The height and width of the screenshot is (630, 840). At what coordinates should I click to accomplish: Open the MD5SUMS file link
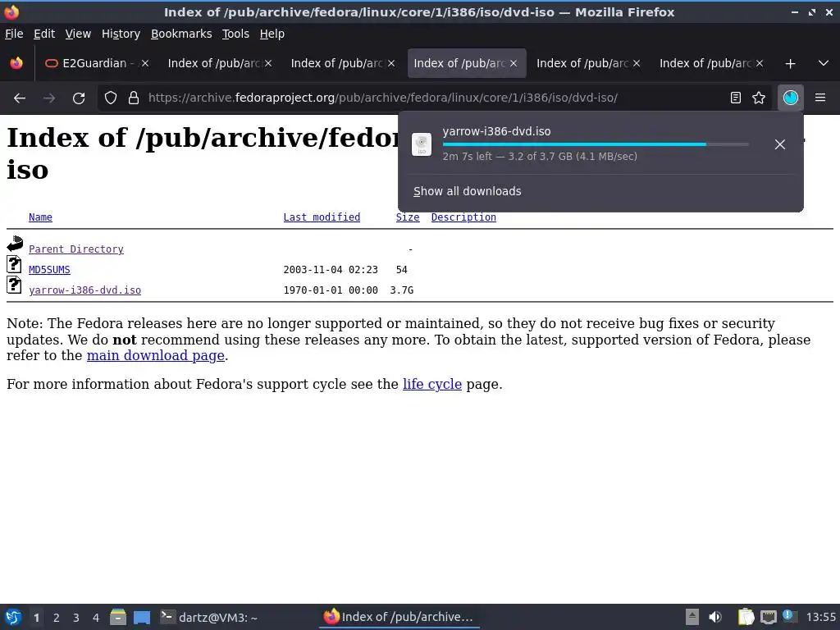[x=49, y=269]
